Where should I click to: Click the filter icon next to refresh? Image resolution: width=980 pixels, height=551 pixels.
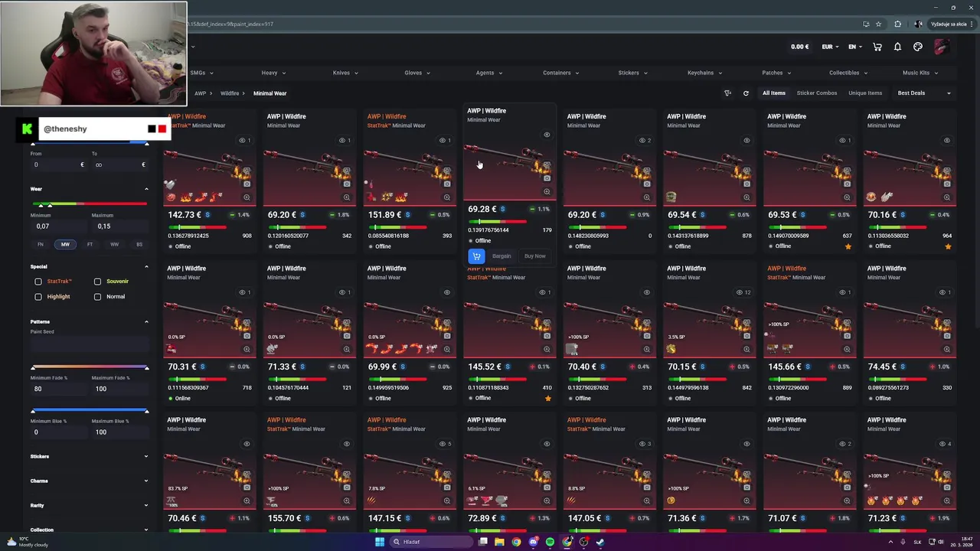click(727, 93)
